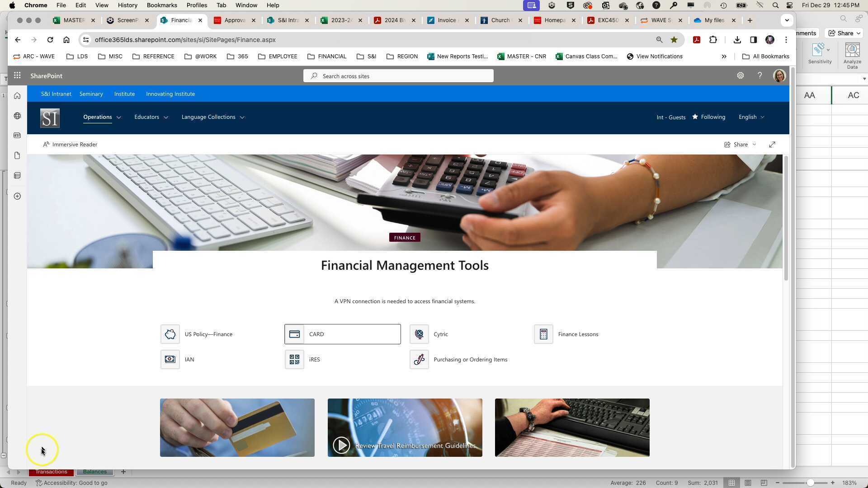This screenshot has width=868, height=488.
Task: Click the SharePoint settings gear icon
Action: click(x=740, y=76)
